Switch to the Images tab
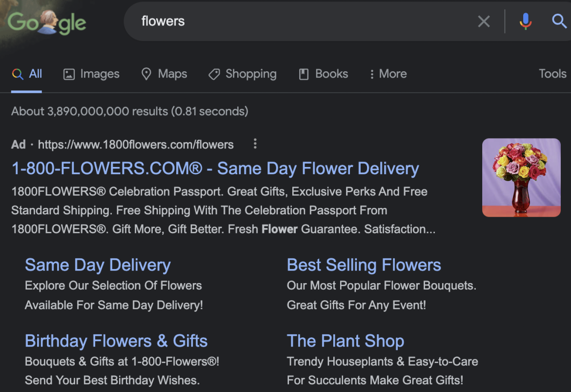Screen dimensions: 571x392 pos(91,74)
